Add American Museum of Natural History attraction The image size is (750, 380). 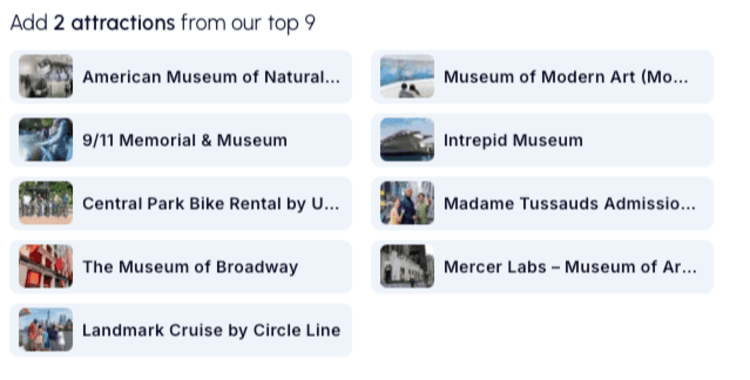181,77
